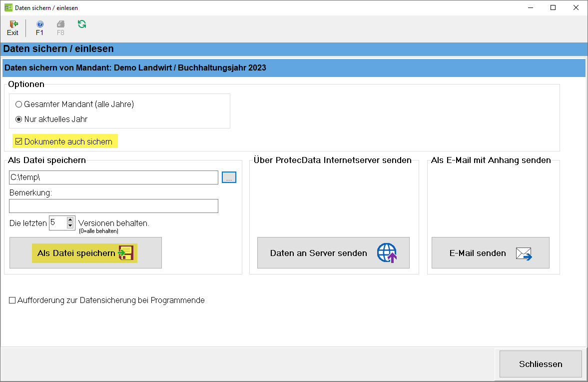Click the floppy disk save icon

(x=126, y=253)
